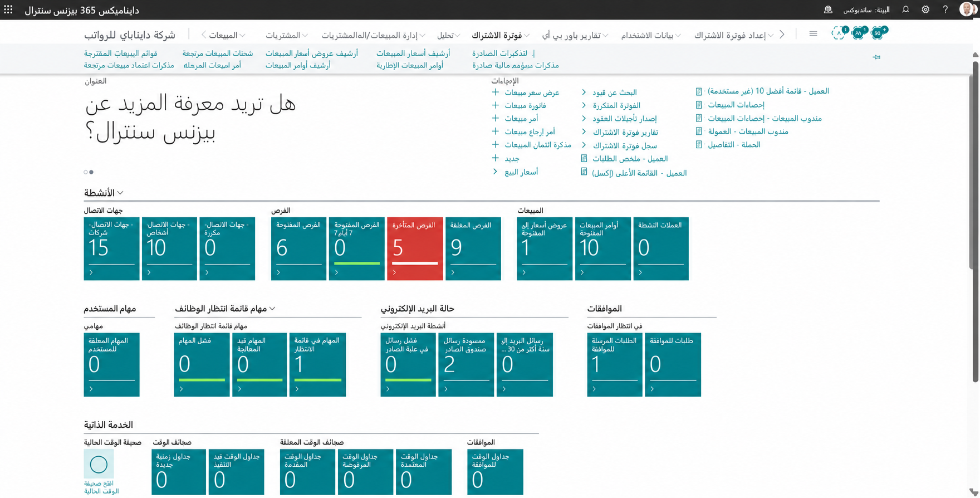Click report icon beside مندوب المبيعات - العمولة
Viewport: 980px width, 498px height.
(x=699, y=131)
